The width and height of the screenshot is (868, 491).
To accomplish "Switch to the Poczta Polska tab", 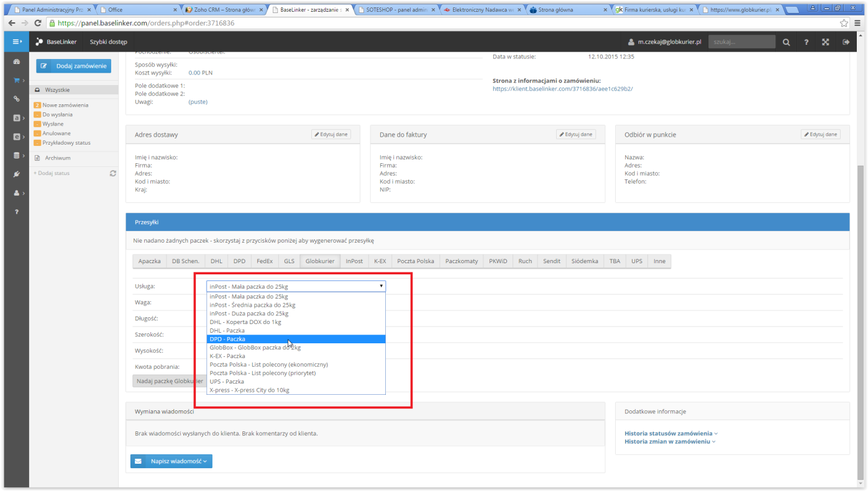I will (x=416, y=261).
